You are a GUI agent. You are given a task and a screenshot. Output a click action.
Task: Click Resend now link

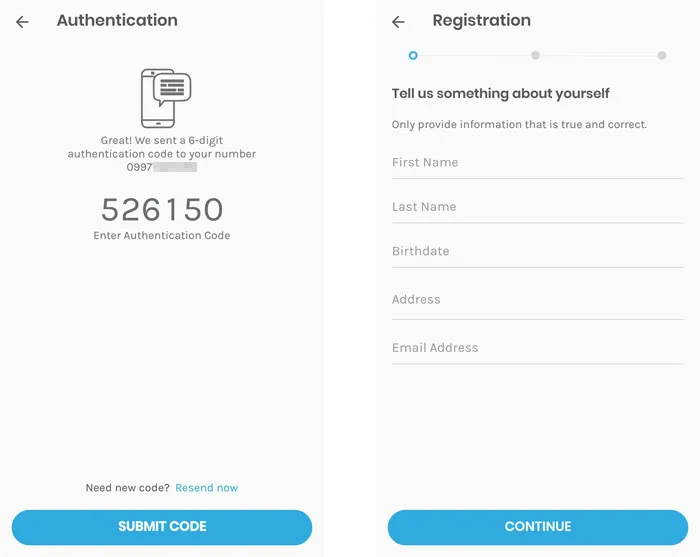tap(207, 488)
